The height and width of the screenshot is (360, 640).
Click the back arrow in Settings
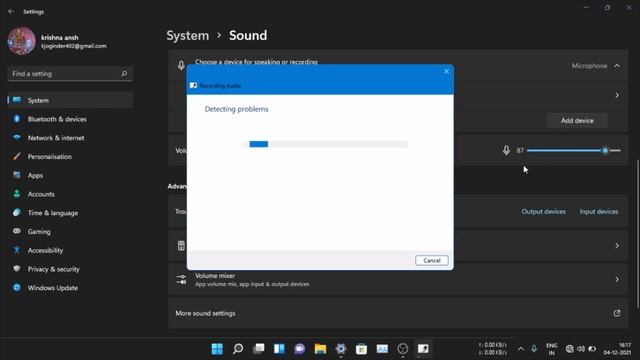point(11,11)
